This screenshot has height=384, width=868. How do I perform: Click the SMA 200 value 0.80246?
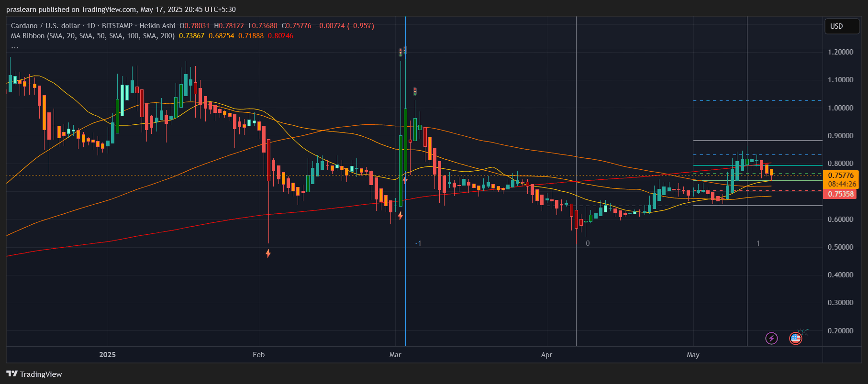[x=280, y=36]
